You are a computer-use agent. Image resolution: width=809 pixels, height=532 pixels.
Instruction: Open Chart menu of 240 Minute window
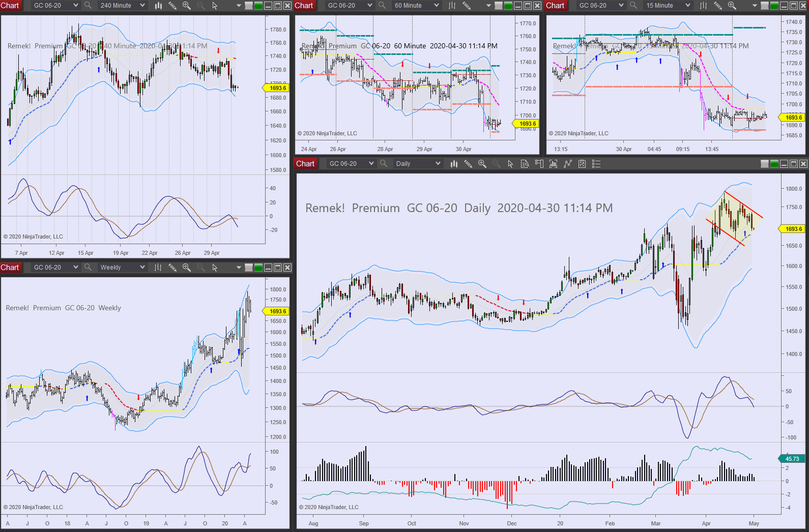tap(10, 6)
